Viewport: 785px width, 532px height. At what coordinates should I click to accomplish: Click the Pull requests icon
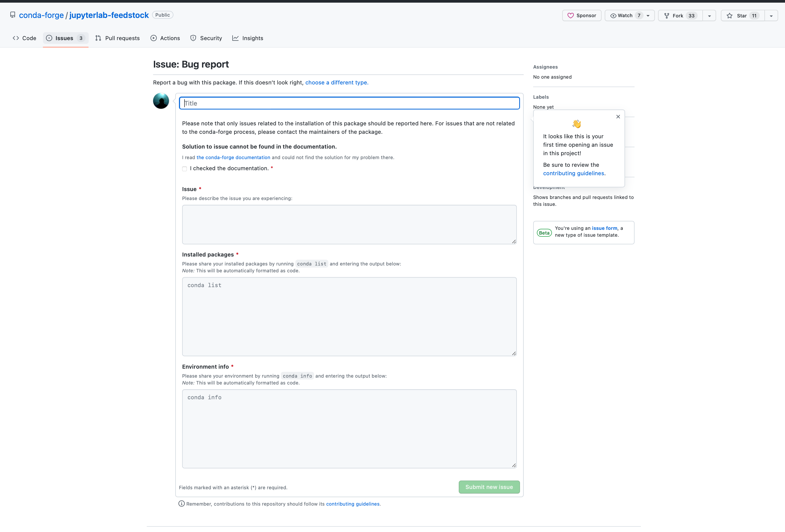pos(98,38)
